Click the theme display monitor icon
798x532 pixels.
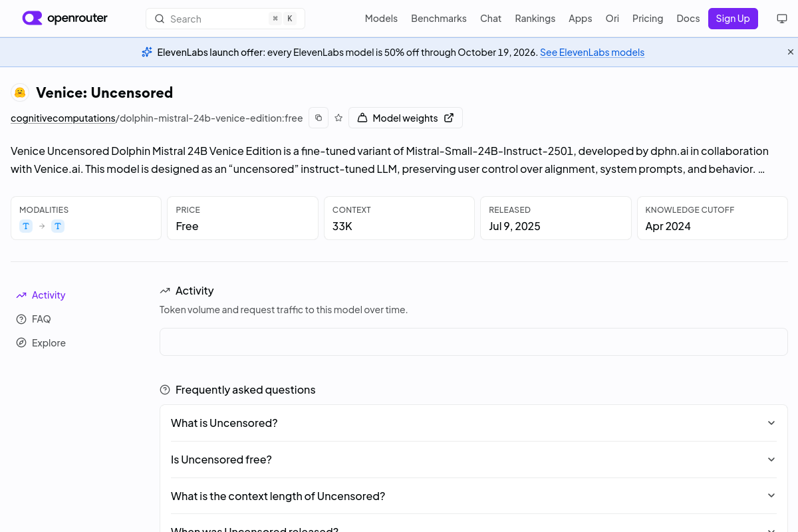782,19
